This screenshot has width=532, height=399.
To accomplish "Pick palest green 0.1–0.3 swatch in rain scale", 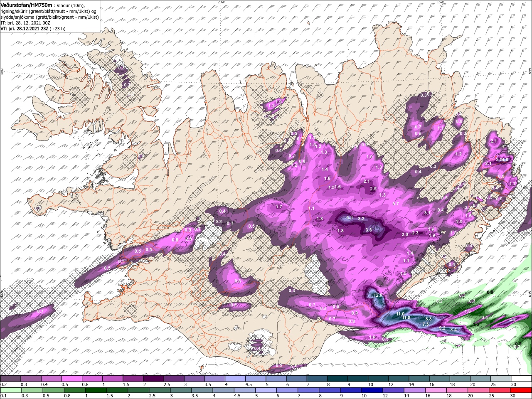I will coord(11,390).
